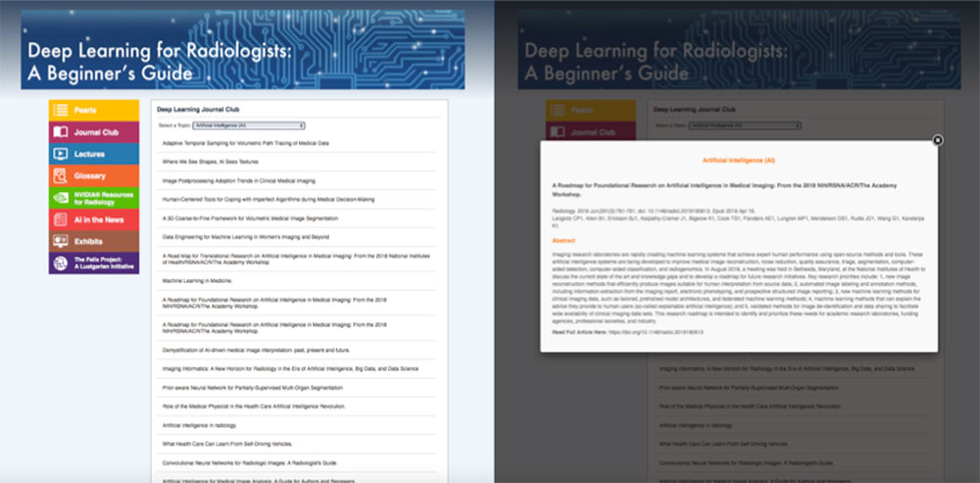This screenshot has width=980, height=483.
Task: Click the Pearls list icon in left page sidebar
Action: click(60, 111)
